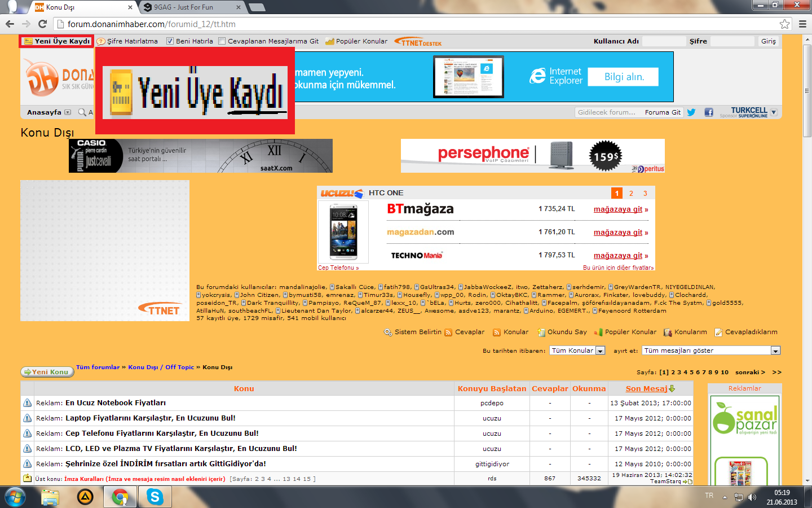Image resolution: width=812 pixels, height=508 pixels.
Task: Select Konu Dışı browser tab
Action: click(x=83, y=7)
